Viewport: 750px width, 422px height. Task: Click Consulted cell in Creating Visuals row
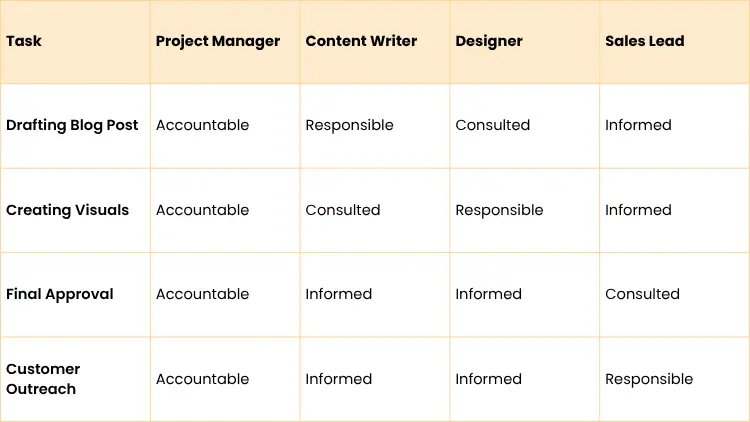pyautogui.click(x=343, y=210)
